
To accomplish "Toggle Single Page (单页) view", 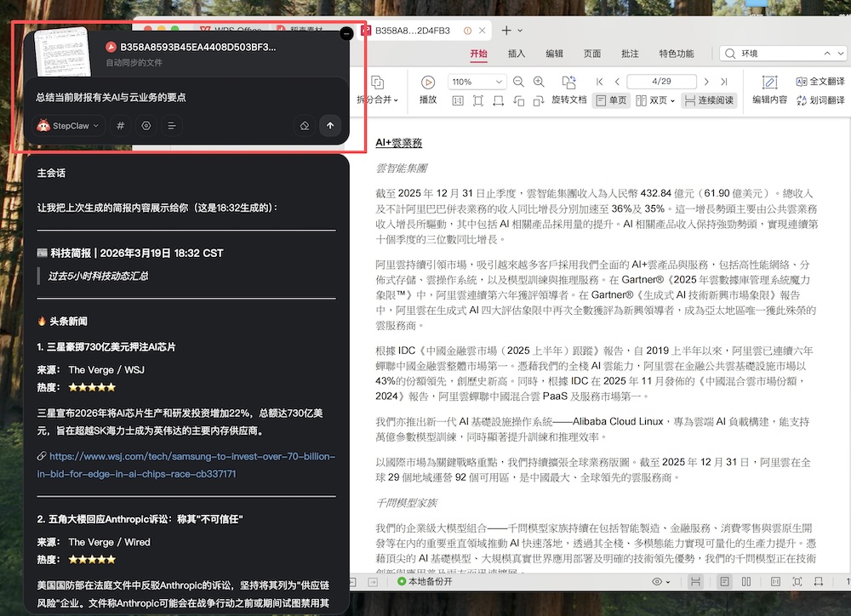I will [x=611, y=100].
